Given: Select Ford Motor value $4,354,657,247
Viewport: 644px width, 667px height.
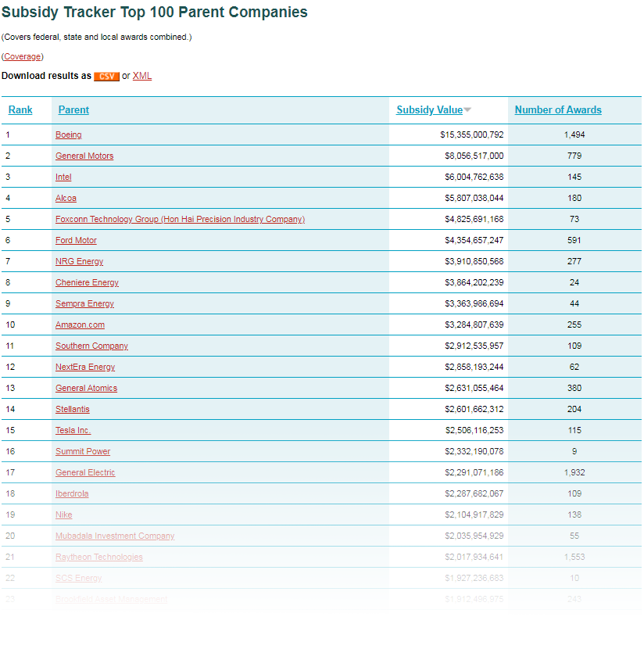Looking at the screenshot, I should coord(474,240).
